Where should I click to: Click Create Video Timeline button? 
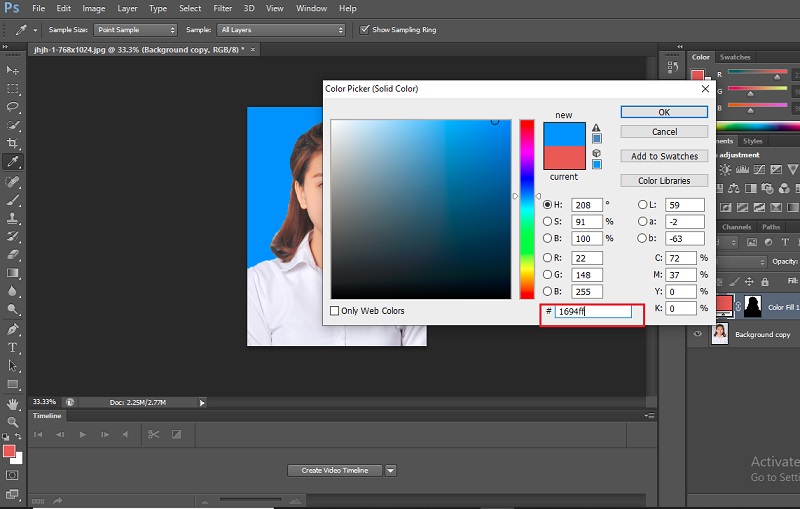[x=335, y=470]
